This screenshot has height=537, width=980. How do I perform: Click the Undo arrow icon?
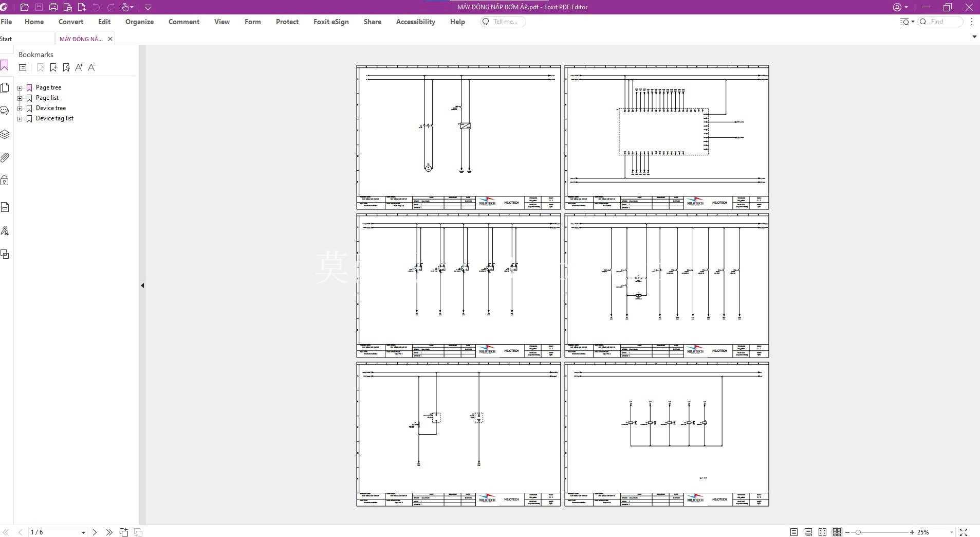coord(96,7)
